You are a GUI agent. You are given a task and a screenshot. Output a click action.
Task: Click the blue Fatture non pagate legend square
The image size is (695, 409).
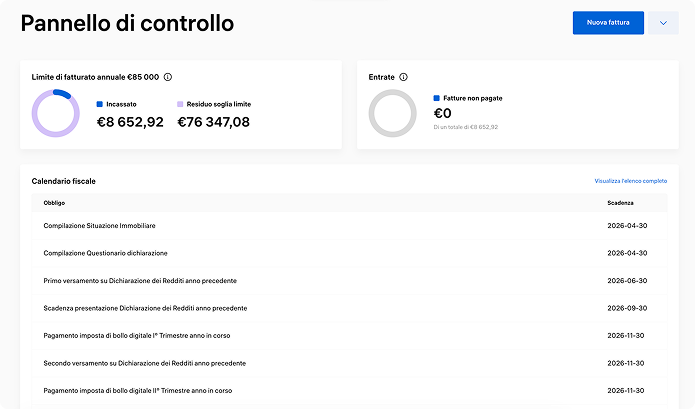point(437,99)
